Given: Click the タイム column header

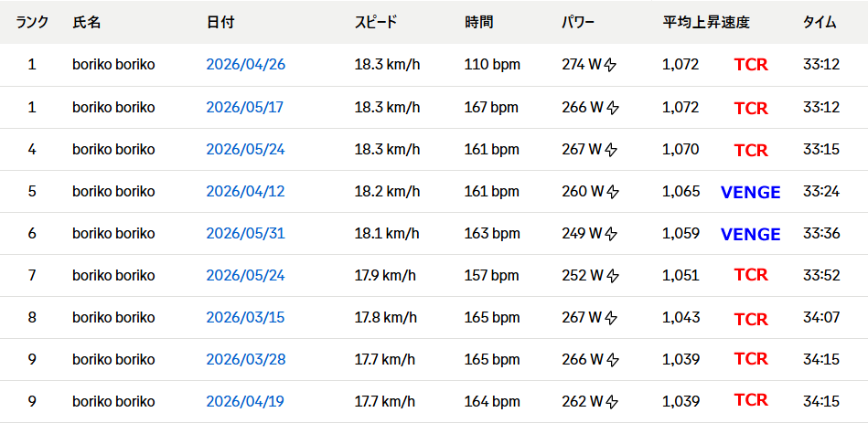Looking at the screenshot, I should (x=820, y=22).
